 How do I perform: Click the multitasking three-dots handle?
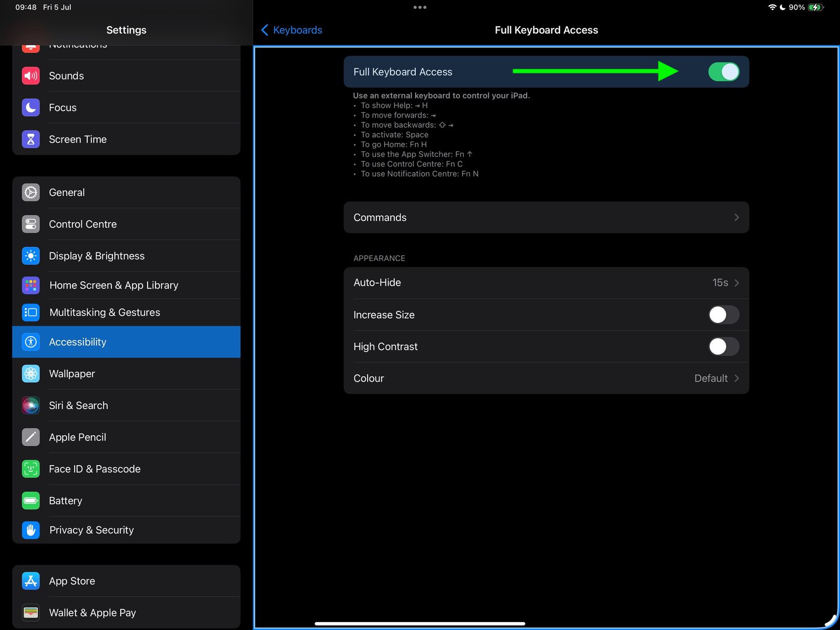(x=419, y=7)
